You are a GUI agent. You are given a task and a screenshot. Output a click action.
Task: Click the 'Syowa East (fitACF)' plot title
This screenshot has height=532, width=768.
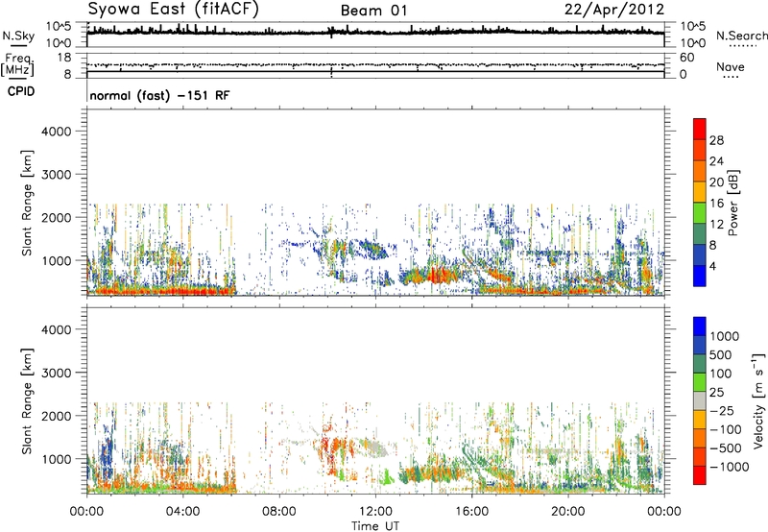click(174, 10)
